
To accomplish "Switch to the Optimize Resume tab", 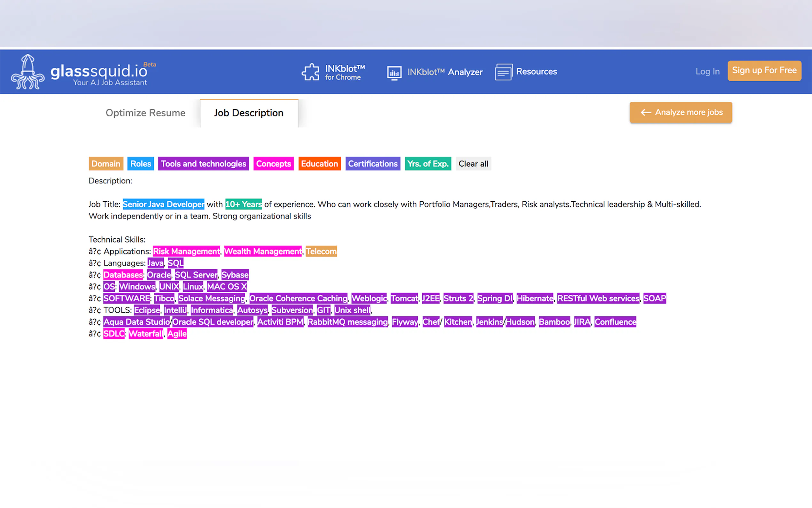I will point(145,113).
